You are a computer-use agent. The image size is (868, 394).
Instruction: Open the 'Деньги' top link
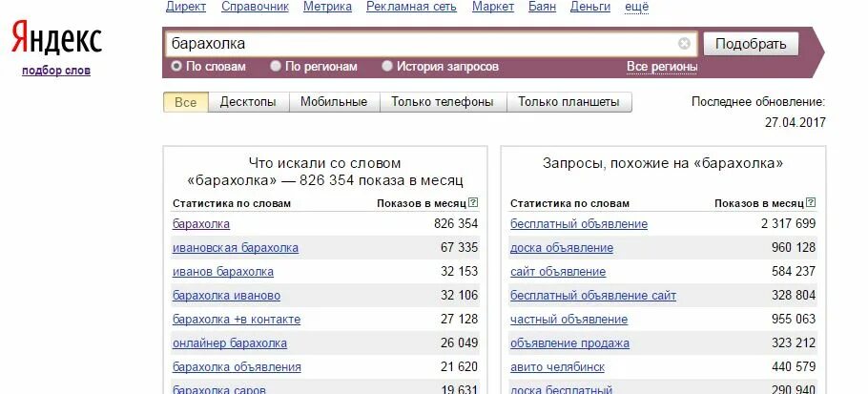click(x=590, y=7)
